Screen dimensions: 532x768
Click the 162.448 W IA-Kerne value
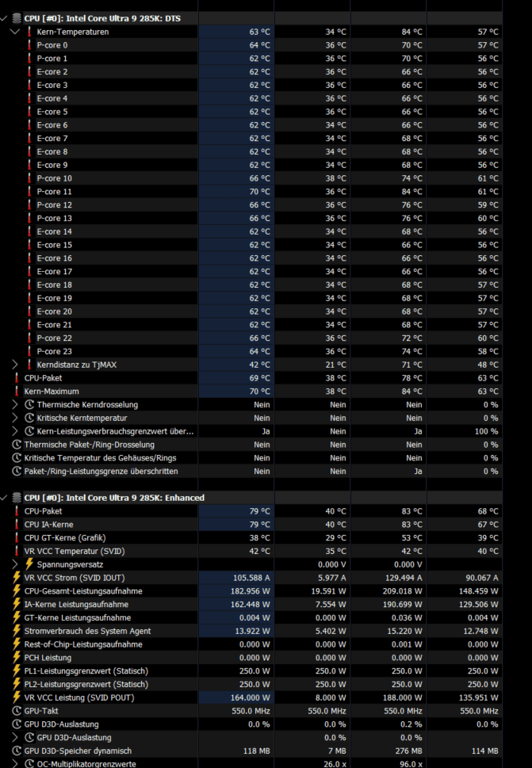pyautogui.click(x=251, y=605)
